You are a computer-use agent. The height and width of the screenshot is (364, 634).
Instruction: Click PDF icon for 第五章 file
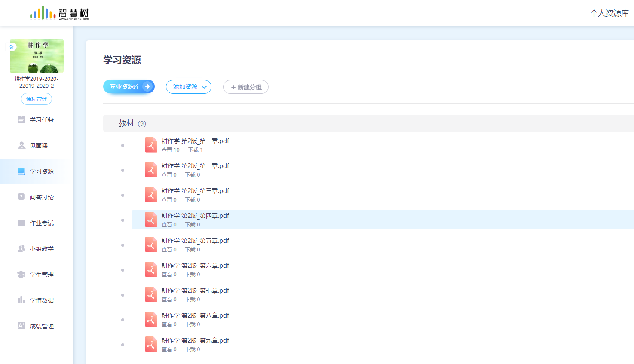click(x=151, y=245)
